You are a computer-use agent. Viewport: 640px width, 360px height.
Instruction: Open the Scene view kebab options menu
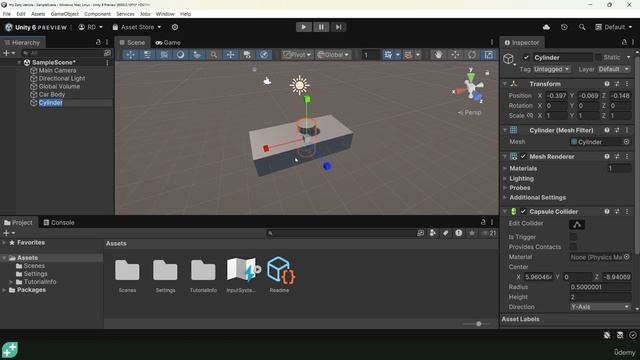click(x=492, y=42)
